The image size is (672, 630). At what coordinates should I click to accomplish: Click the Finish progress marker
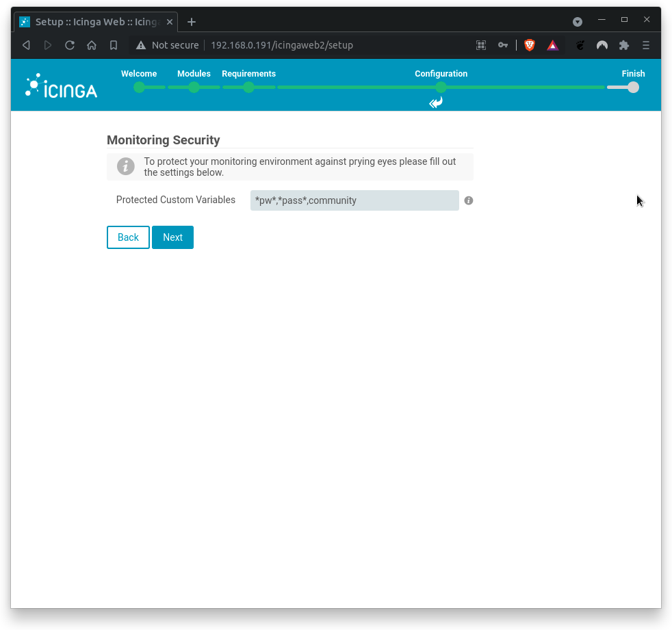[632, 88]
